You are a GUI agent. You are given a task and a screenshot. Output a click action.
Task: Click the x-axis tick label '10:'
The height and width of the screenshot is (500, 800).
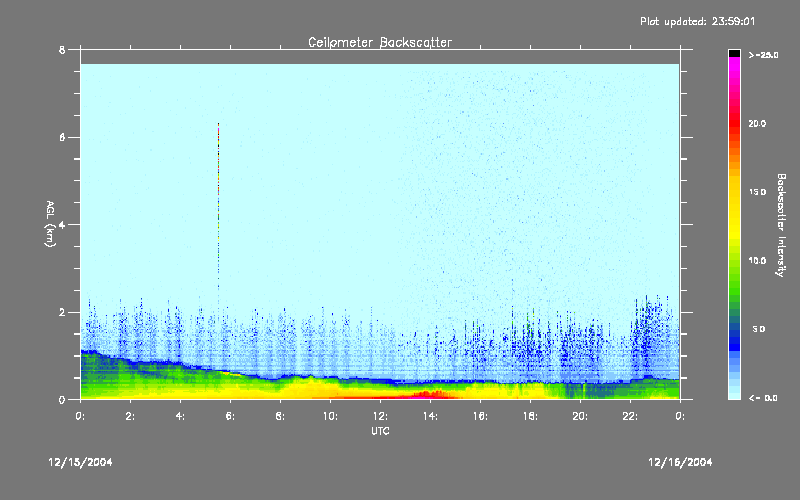tap(330, 416)
